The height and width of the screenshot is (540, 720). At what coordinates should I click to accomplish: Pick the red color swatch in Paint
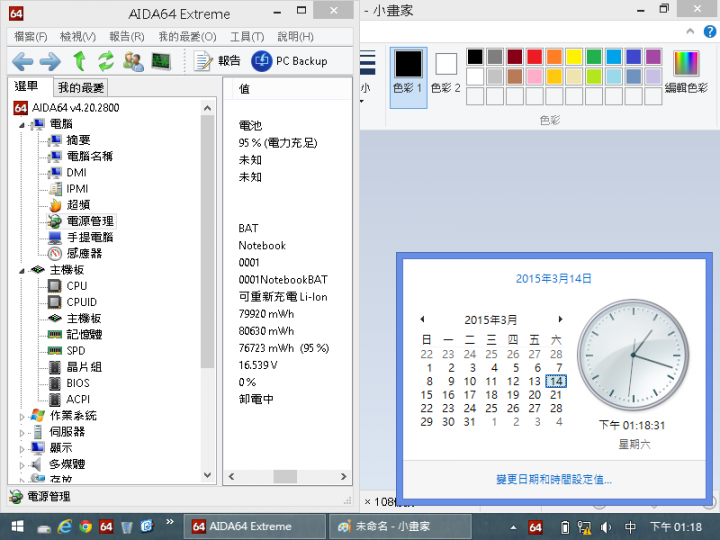534,57
